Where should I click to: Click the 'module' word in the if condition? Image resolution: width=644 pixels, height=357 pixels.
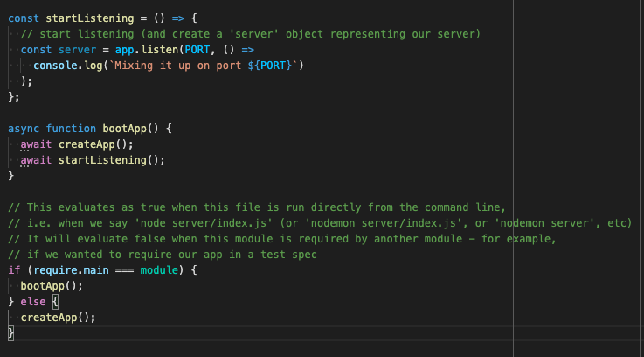pyautogui.click(x=154, y=269)
